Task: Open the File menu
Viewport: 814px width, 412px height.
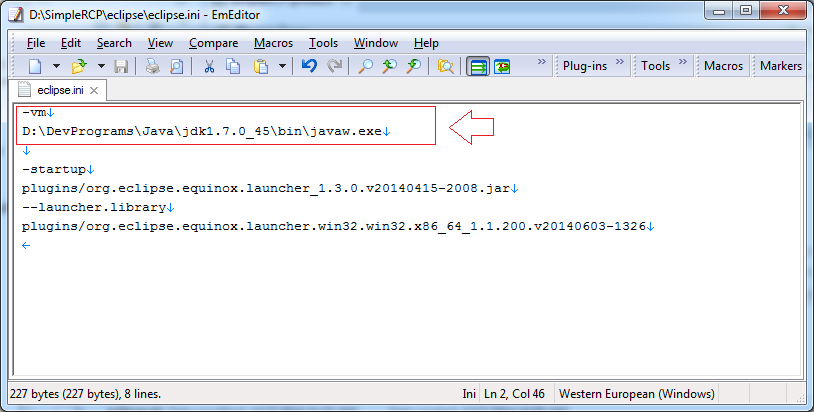Action: 36,43
